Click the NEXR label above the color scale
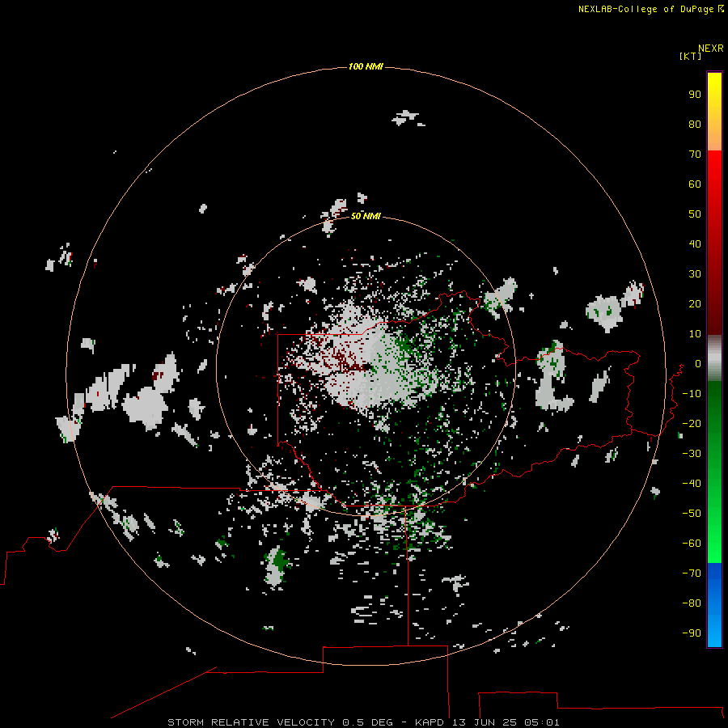Viewport: 728px width, 728px height. pyautogui.click(x=710, y=49)
